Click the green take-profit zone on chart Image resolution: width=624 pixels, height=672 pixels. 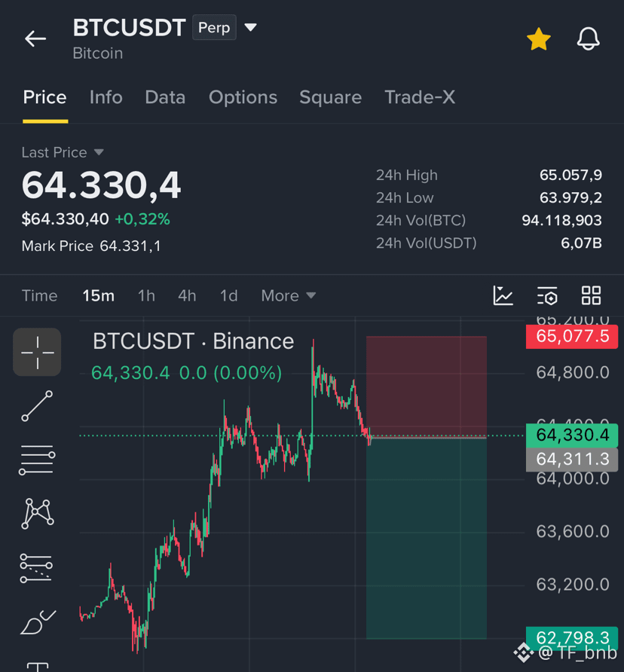(x=427, y=539)
